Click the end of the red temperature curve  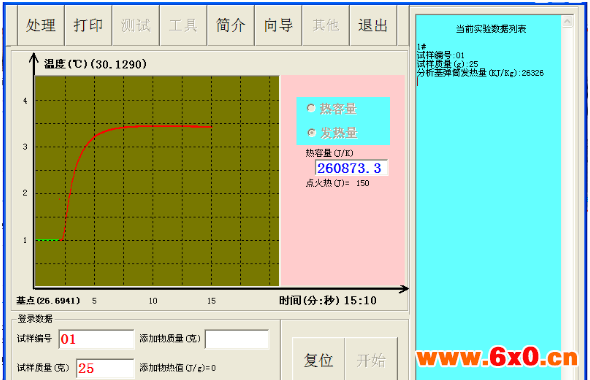pyautogui.click(x=211, y=127)
